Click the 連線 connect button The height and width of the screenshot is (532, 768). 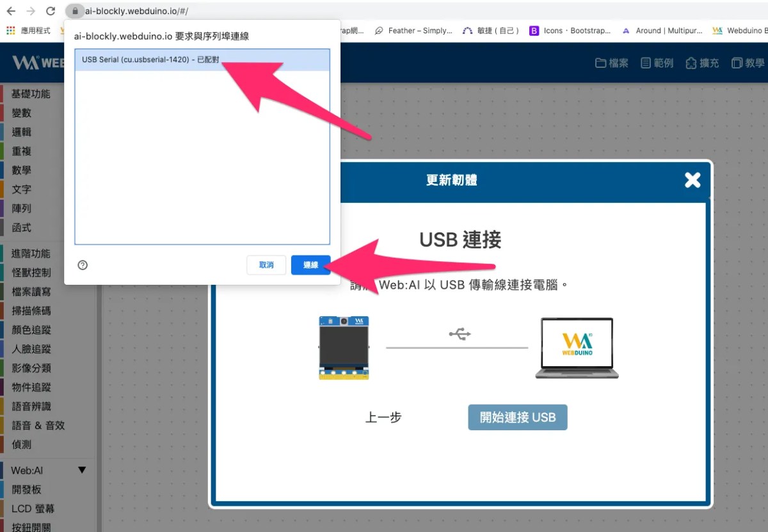tap(311, 265)
